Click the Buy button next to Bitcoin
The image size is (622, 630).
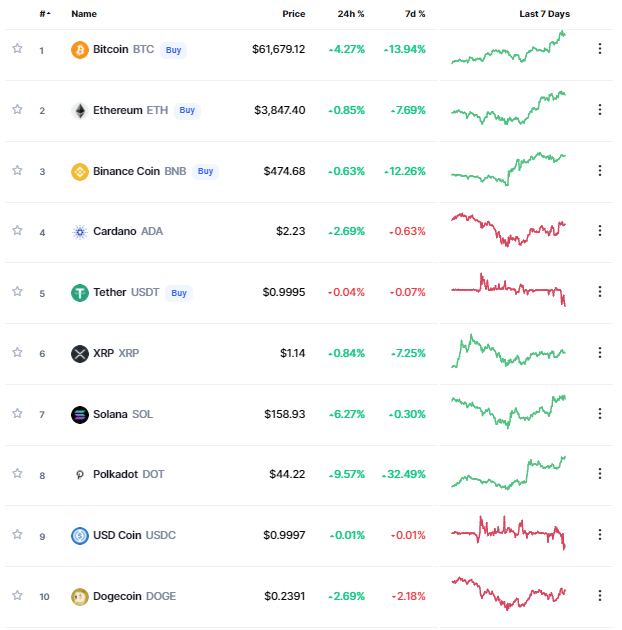[173, 50]
